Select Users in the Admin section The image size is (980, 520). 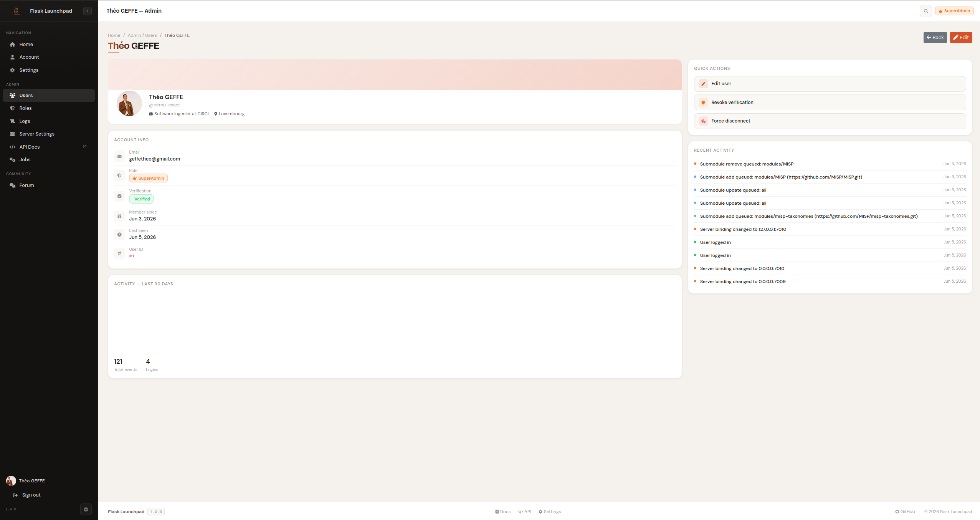pos(49,96)
